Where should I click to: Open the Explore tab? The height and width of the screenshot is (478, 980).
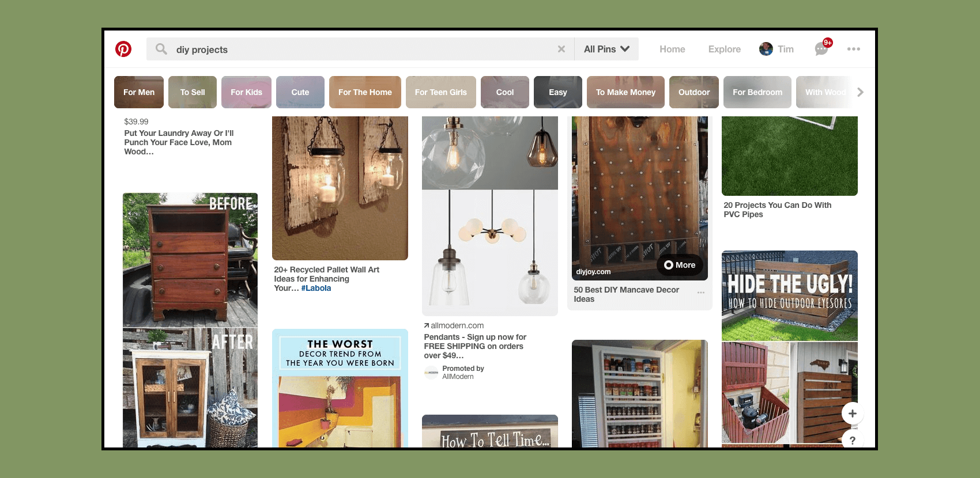click(724, 49)
